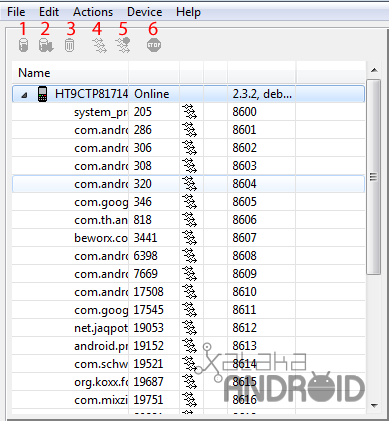389x421 pixels.
Task: Click the Update Heap toolbar icon
Action: pyautogui.click(x=23, y=45)
